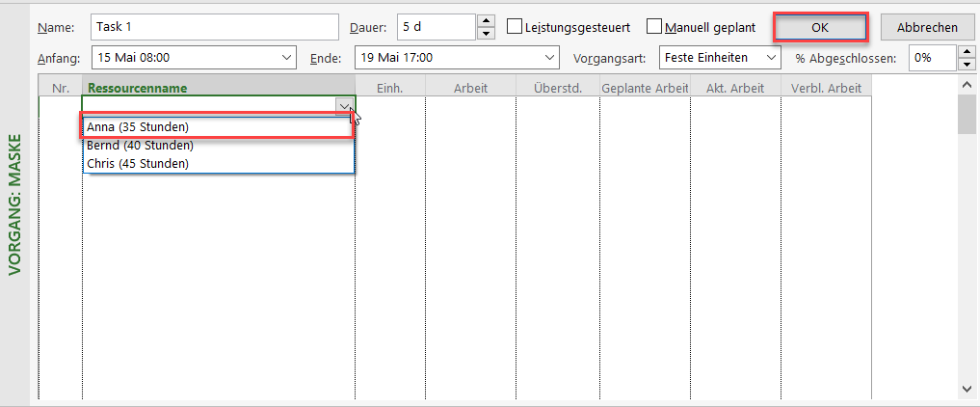Image resolution: width=980 pixels, height=407 pixels.
Task: Click the Arbeit column header
Action: [469, 88]
